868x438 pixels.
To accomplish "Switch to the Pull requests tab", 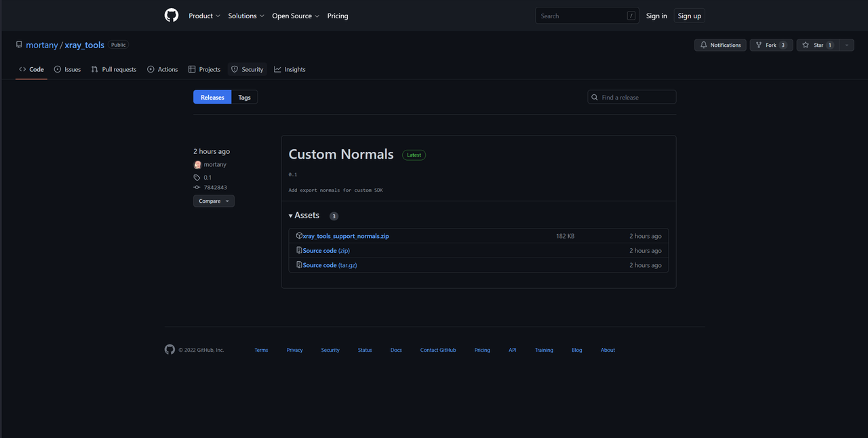I will (x=114, y=69).
